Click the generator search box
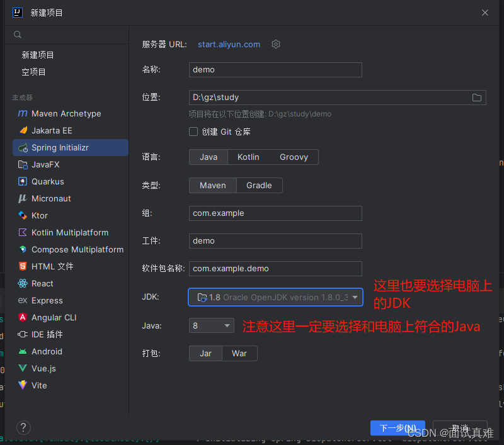Screen dimensions: 504x445 tap(67, 35)
